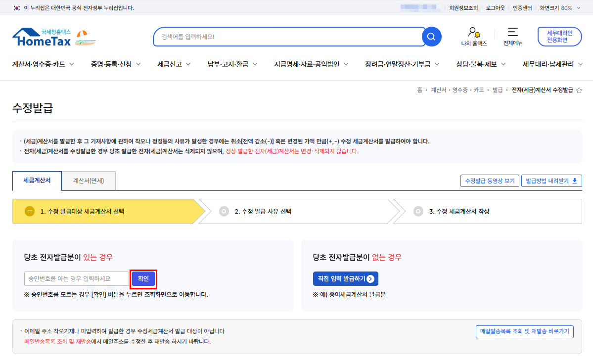Expand 계산서·영수증·카드 menu

(x=43, y=64)
